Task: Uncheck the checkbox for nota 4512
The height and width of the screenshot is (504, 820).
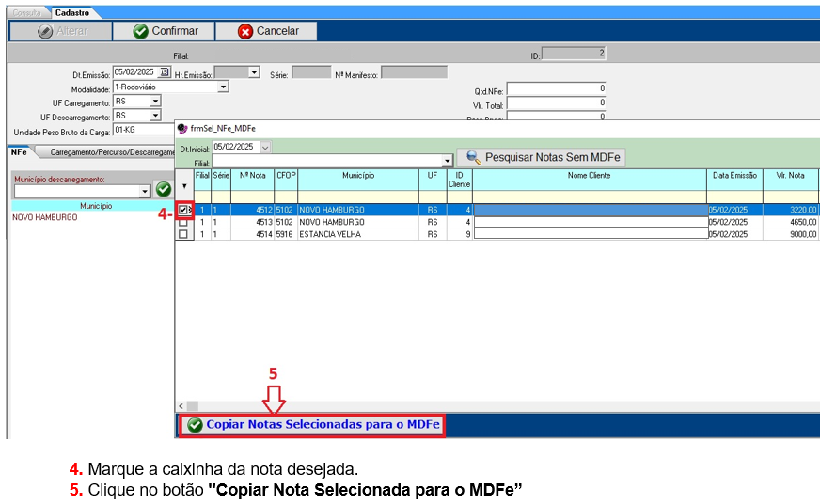Action: [x=183, y=210]
